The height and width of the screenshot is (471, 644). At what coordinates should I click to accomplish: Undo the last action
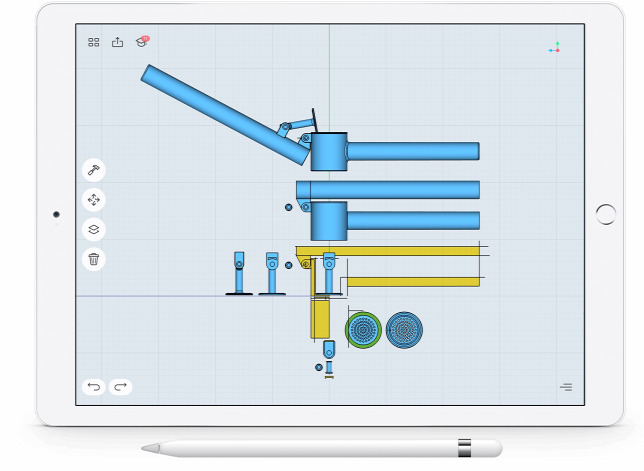94,387
